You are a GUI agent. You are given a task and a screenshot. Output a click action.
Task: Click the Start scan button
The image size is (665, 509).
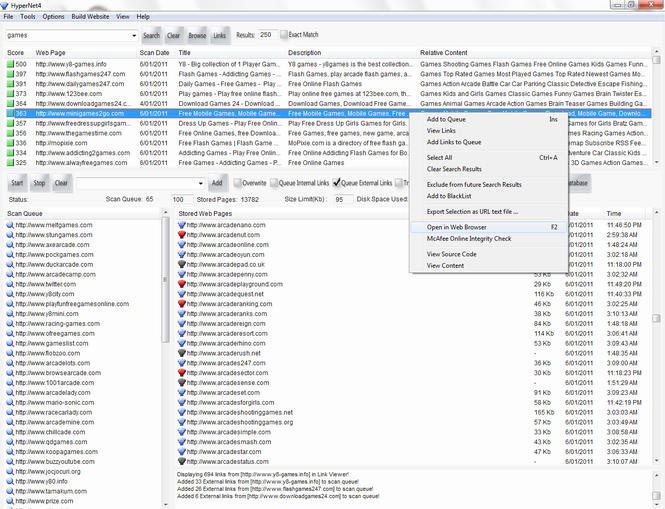coord(17,183)
